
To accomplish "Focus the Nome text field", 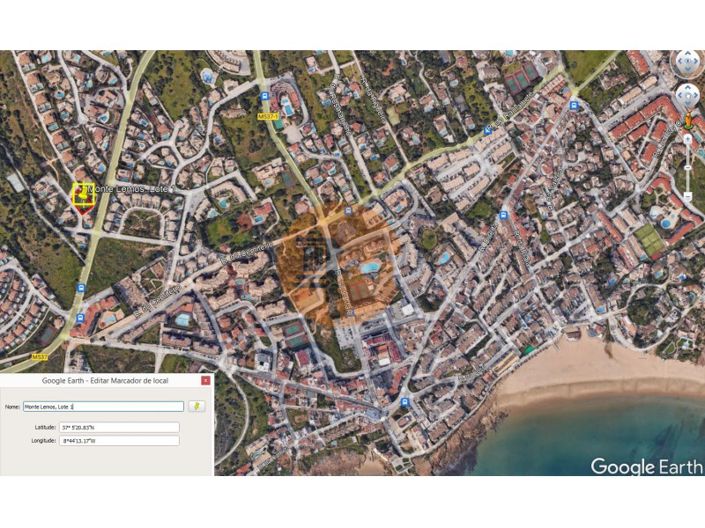I will click(x=103, y=406).
